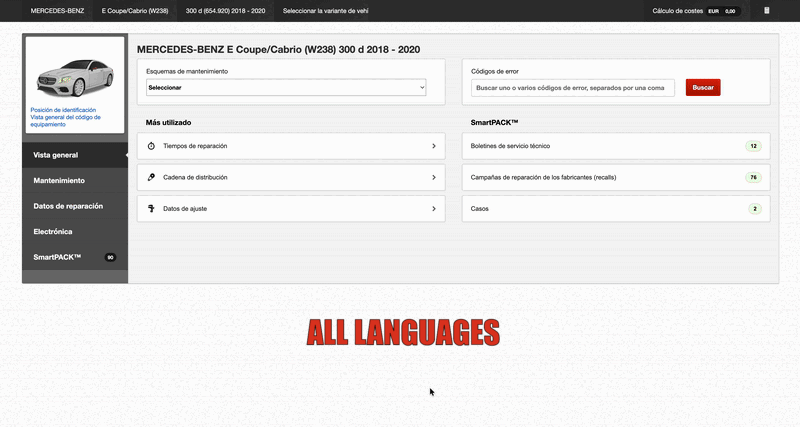This screenshot has width=800, height=427.
Task: Click the Casos count badge showing 2
Action: [x=754, y=209]
